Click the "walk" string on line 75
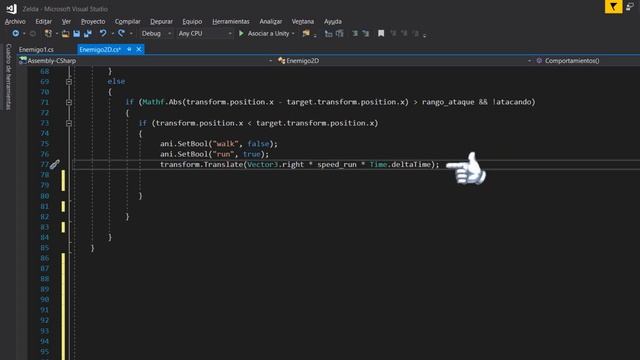Image resolution: width=640 pixels, height=360 pixels. click(x=226, y=144)
